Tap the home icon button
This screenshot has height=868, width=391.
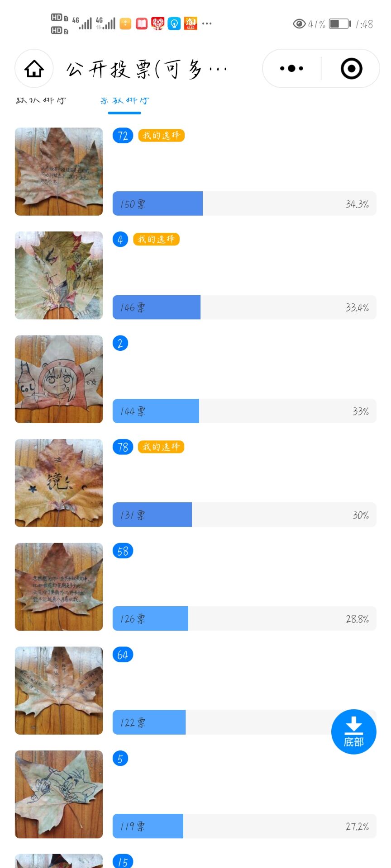pyautogui.click(x=34, y=69)
